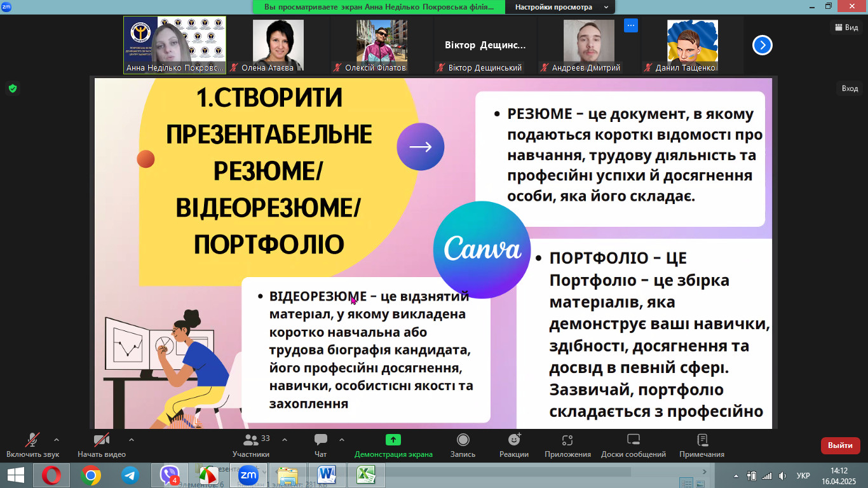Expand chat options arrow beside Чат
The height and width of the screenshot is (488, 868).
click(342, 440)
